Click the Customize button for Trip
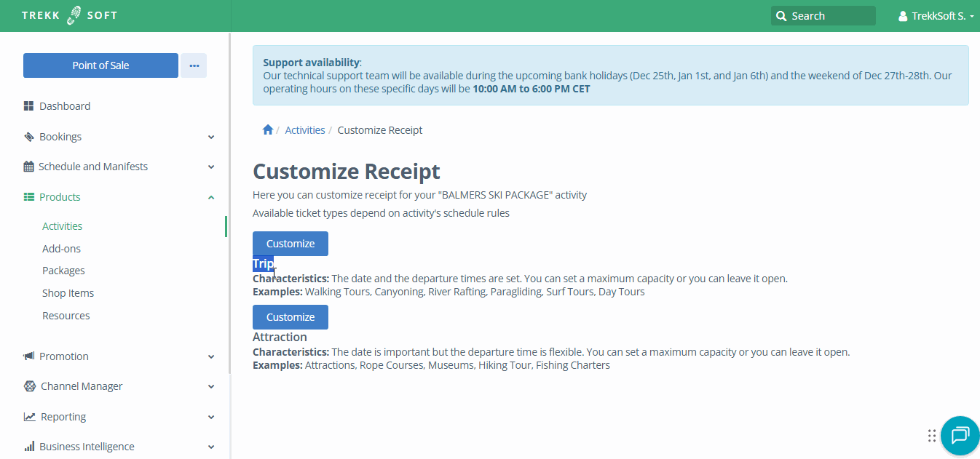 [x=290, y=243]
